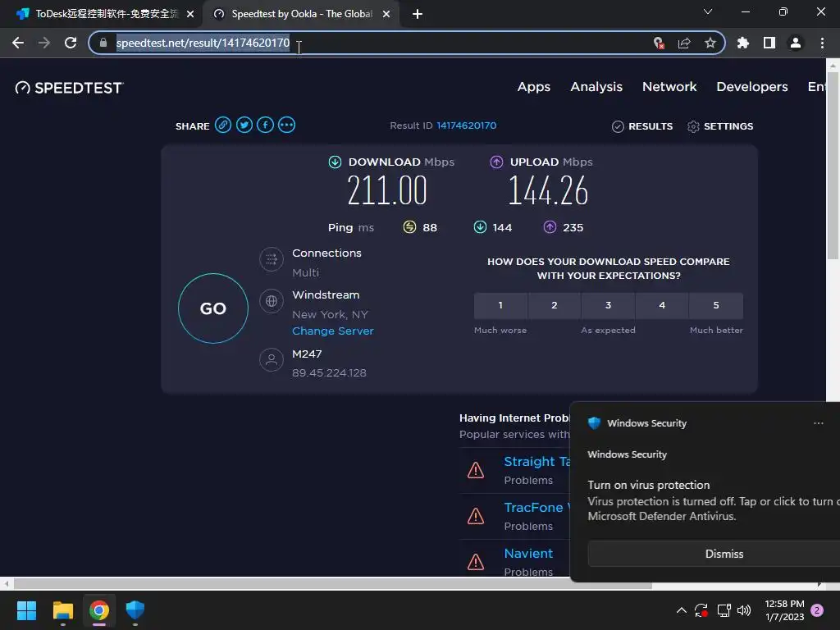Screen dimensions: 840x630
Task: Close the ToDesk tab
Action: [x=190, y=15]
